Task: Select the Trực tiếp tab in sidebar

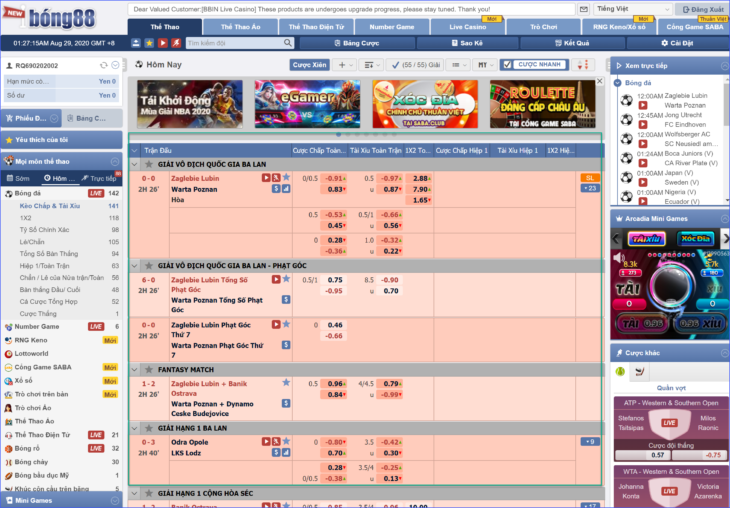Action: pyautogui.click(x=99, y=178)
